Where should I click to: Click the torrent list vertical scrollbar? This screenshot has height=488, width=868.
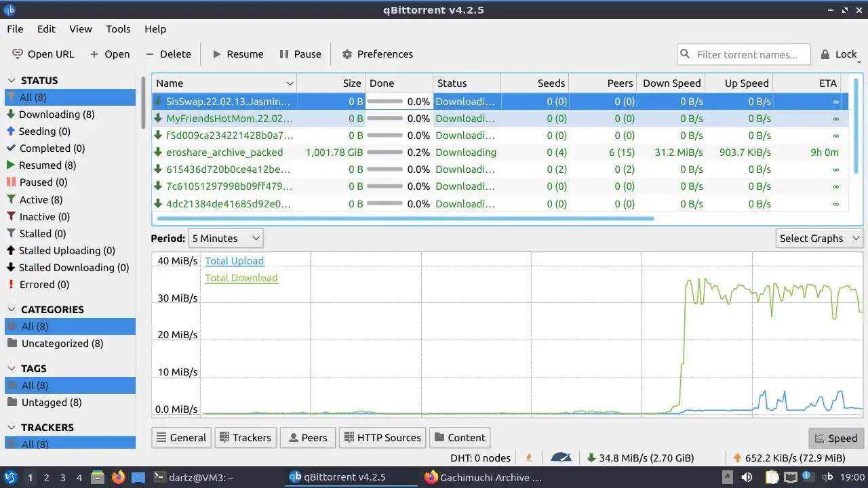(x=856, y=125)
